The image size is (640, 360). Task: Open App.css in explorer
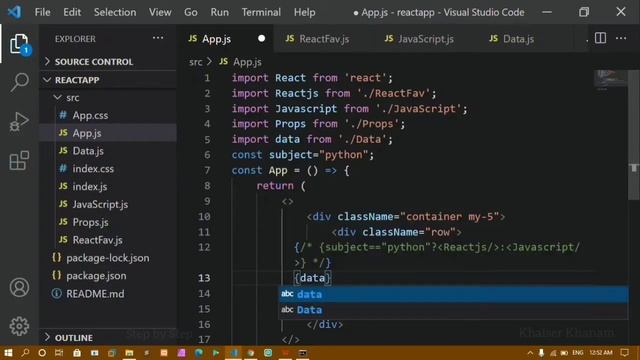tap(108, 115)
